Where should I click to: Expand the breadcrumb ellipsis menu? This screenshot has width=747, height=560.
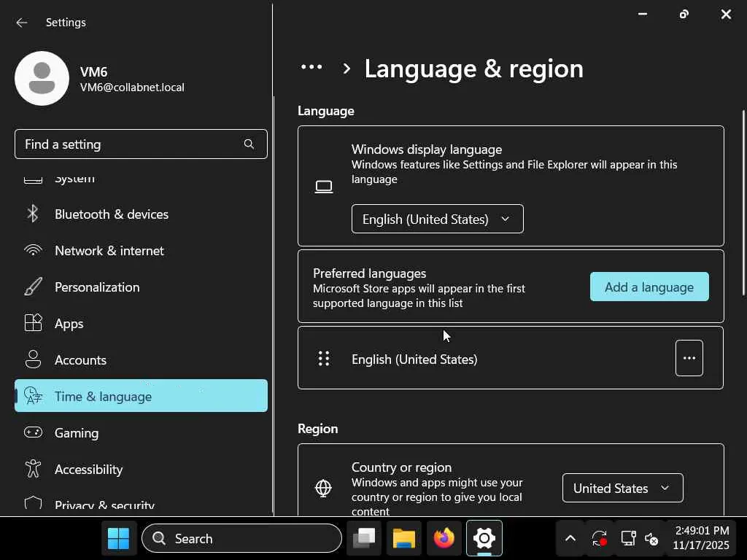tap(311, 67)
